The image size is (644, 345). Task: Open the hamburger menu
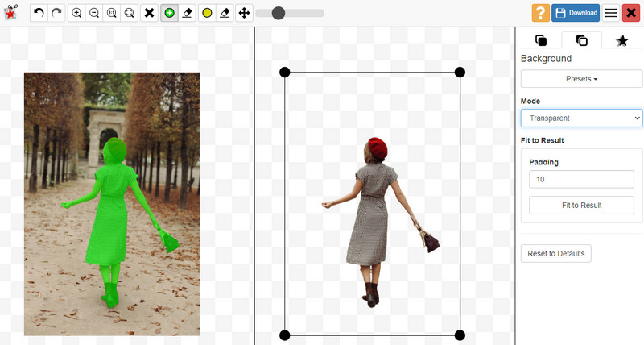[x=611, y=13]
